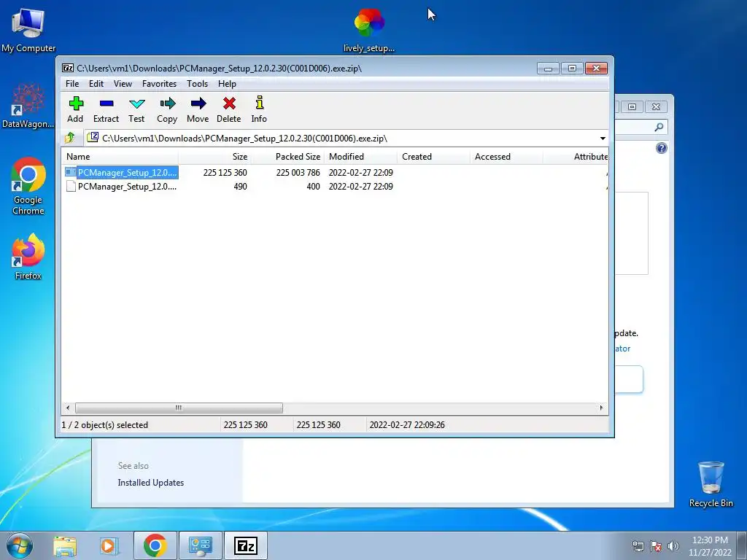Expand the address path dropdown arrow
The width and height of the screenshot is (747, 560).
tap(603, 138)
